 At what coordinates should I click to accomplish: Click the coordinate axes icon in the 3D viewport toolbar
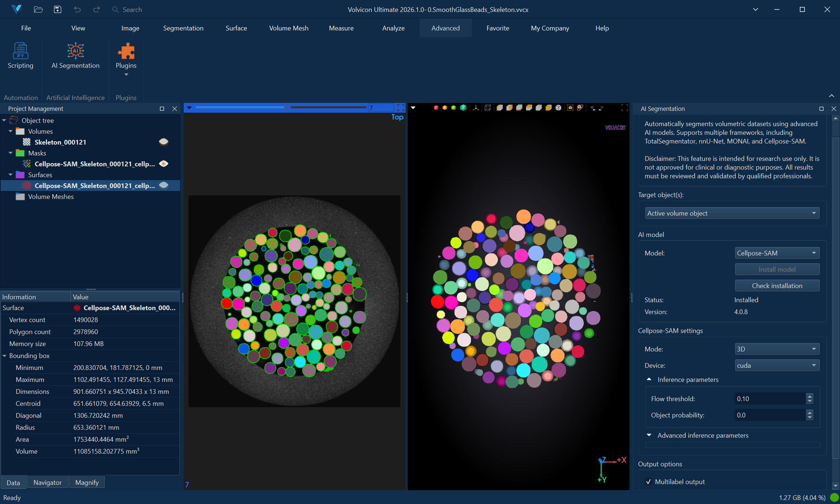point(476,108)
